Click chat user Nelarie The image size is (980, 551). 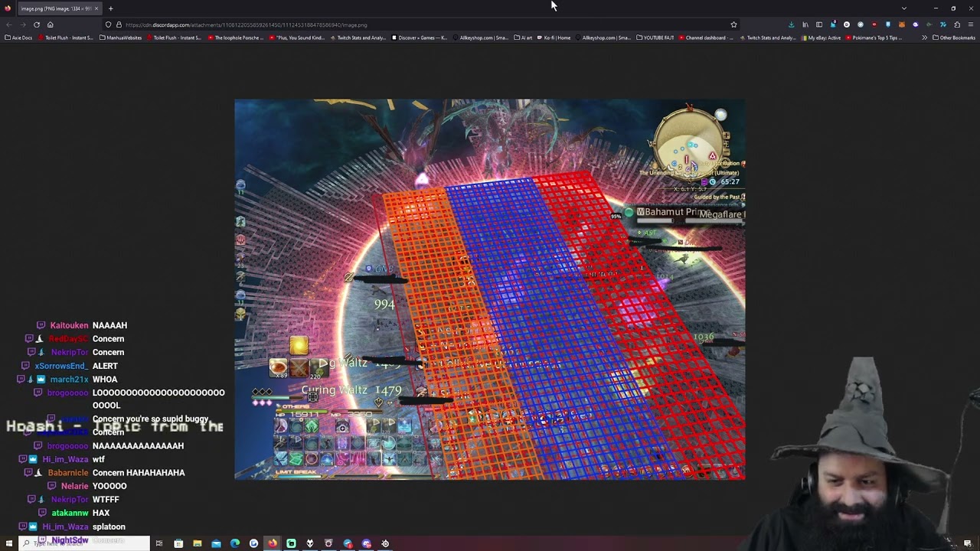74,486
